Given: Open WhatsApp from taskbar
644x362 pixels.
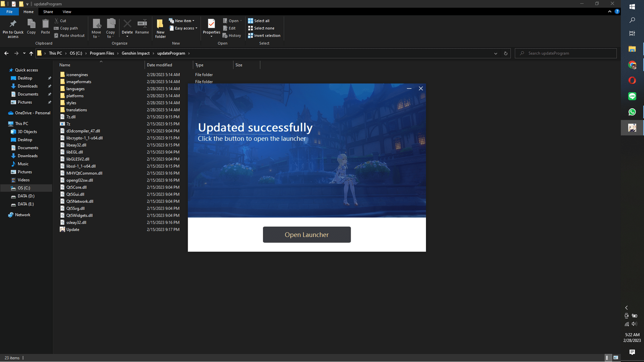Looking at the screenshot, I should (x=632, y=112).
